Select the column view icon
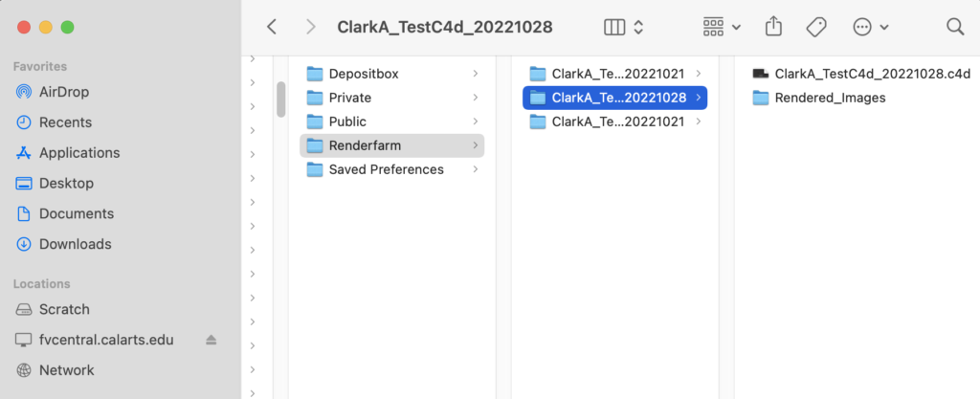Viewport: 980px width, 399px height. point(615,27)
